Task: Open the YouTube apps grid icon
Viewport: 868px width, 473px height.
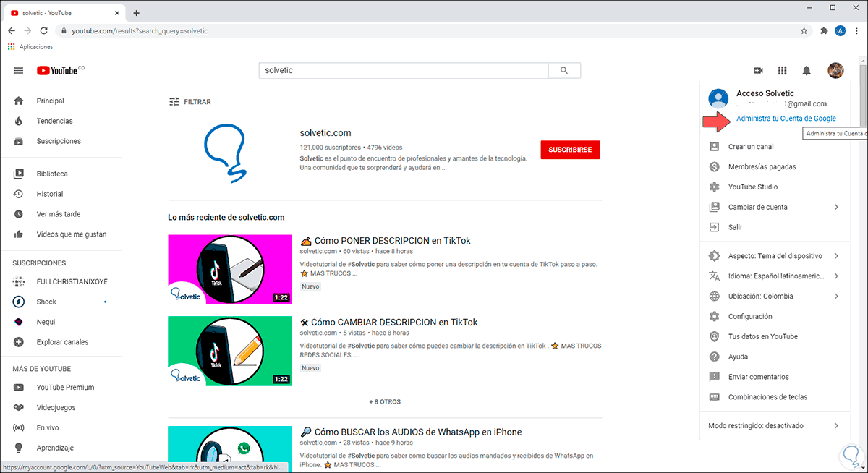Action: click(x=782, y=70)
